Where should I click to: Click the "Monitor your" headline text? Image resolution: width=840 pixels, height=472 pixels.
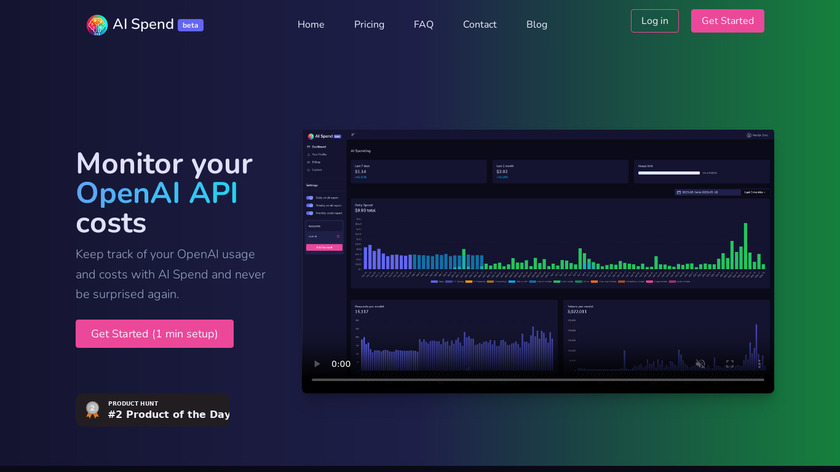pyautogui.click(x=164, y=163)
